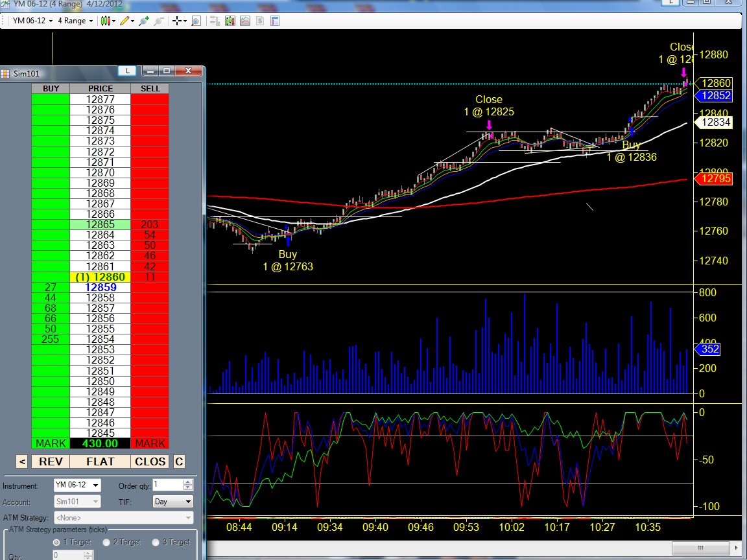Open the candlestick chart style selector
The width and height of the screenshot is (747, 560).
tap(105, 21)
